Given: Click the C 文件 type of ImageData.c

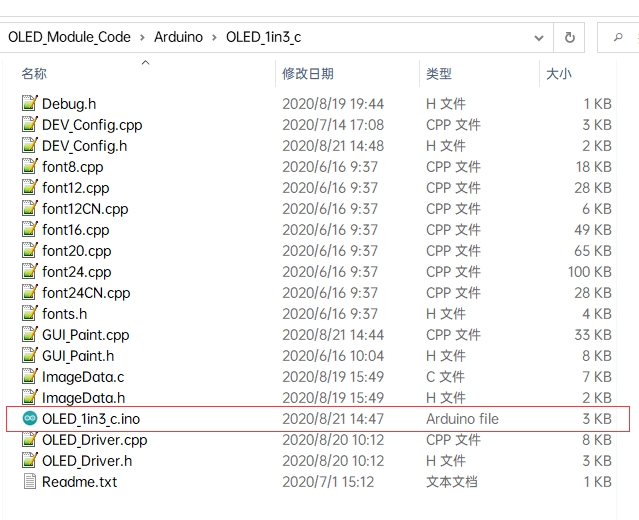Looking at the screenshot, I should tap(445, 377).
